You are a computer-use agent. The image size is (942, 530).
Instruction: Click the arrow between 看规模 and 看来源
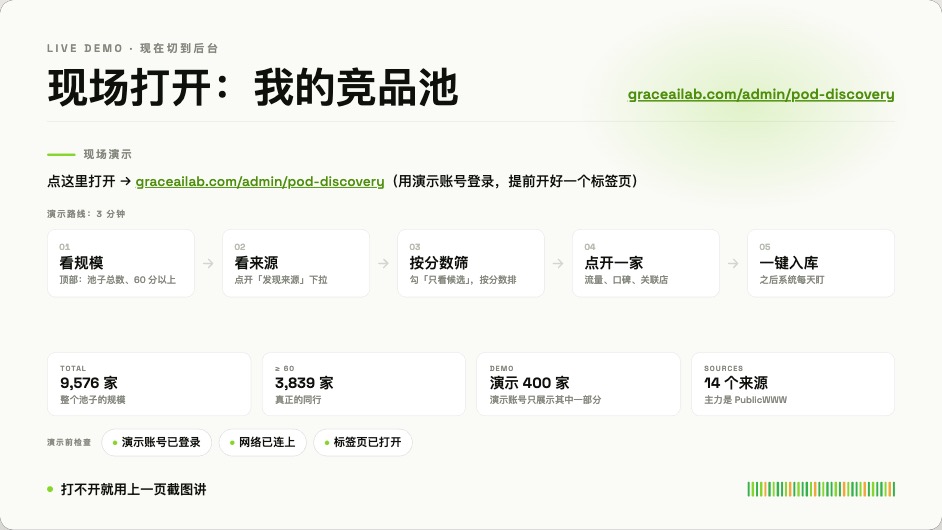click(208, 263)
